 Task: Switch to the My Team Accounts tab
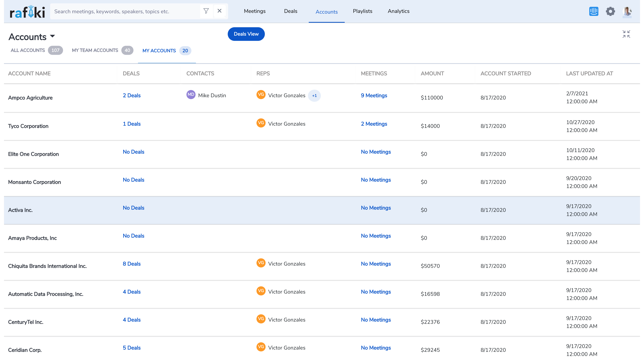95,50
